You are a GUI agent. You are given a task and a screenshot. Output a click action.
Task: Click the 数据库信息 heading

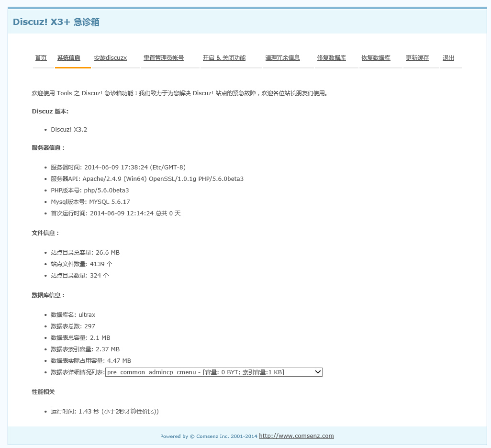(48, 295)
